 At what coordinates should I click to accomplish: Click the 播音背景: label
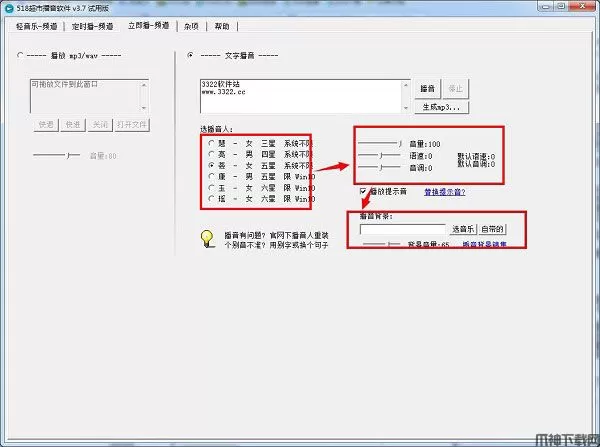tap(376, 216)
